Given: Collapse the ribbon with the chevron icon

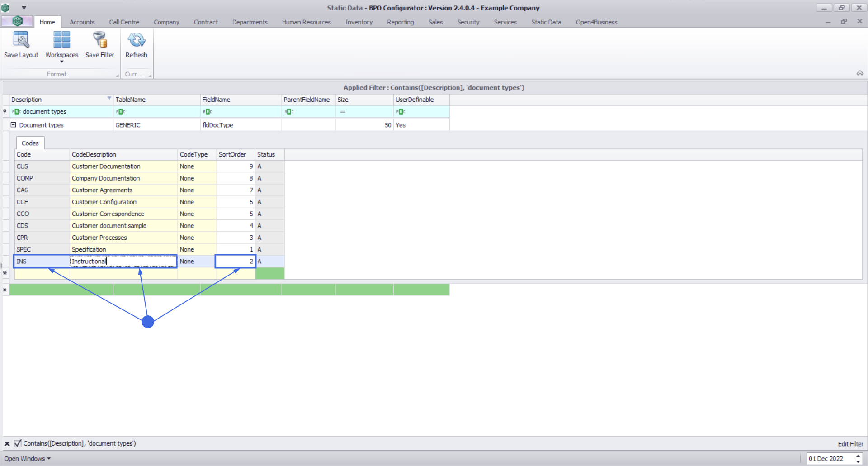Looking at the screenshot, I should [859, 73].
